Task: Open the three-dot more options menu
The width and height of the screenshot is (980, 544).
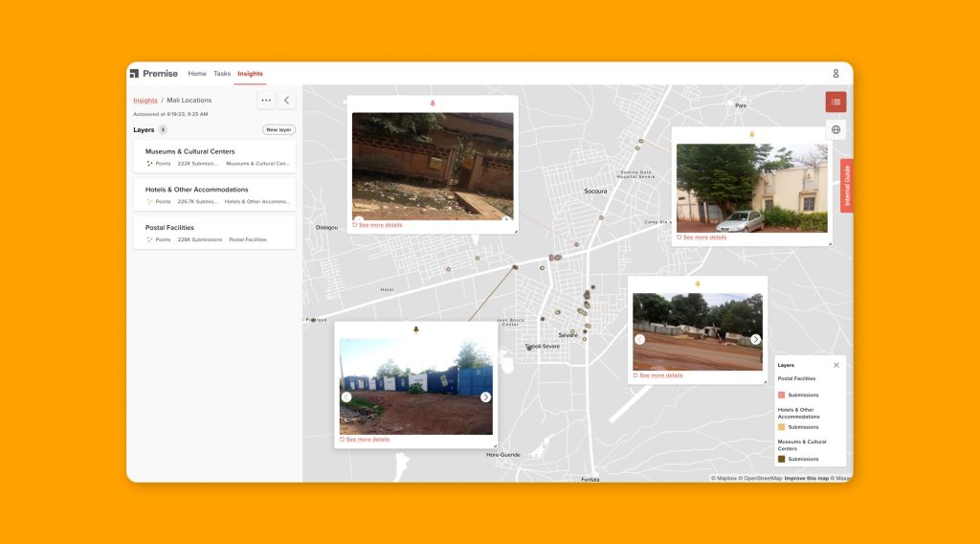Action: [266, 101]
